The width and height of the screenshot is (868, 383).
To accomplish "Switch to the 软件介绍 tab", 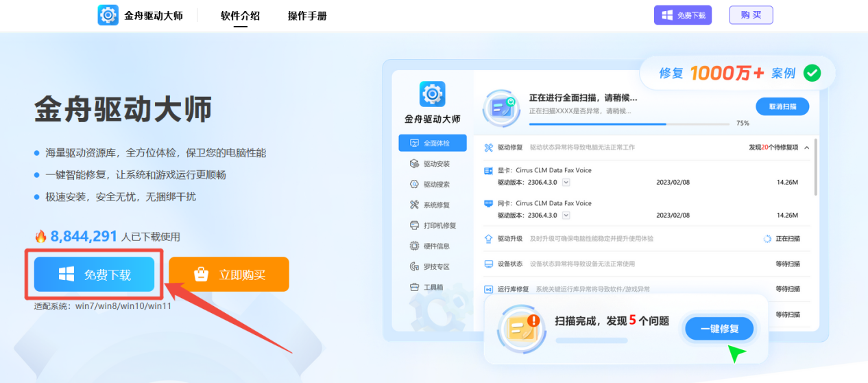I will (240, 16).
